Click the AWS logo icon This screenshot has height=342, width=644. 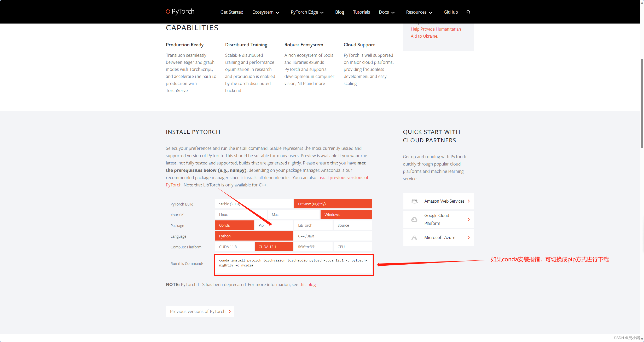(414, 201)
